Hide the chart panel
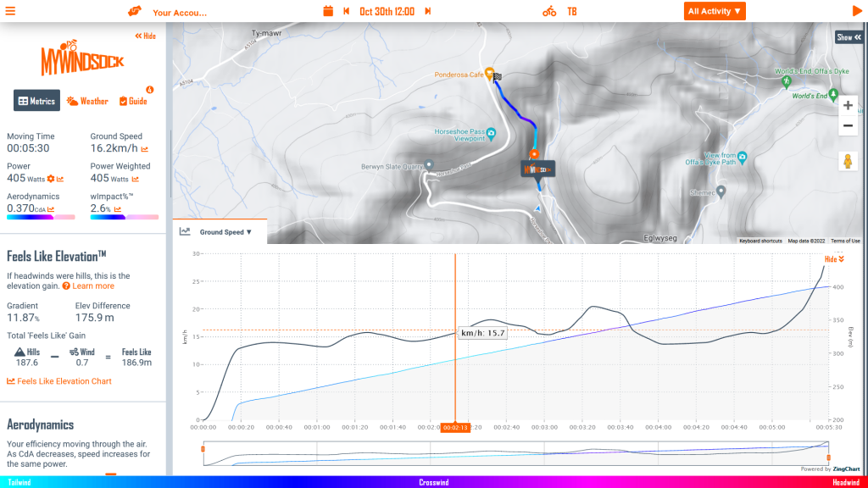Screen dimensions: 868x488 click(835, 259)
